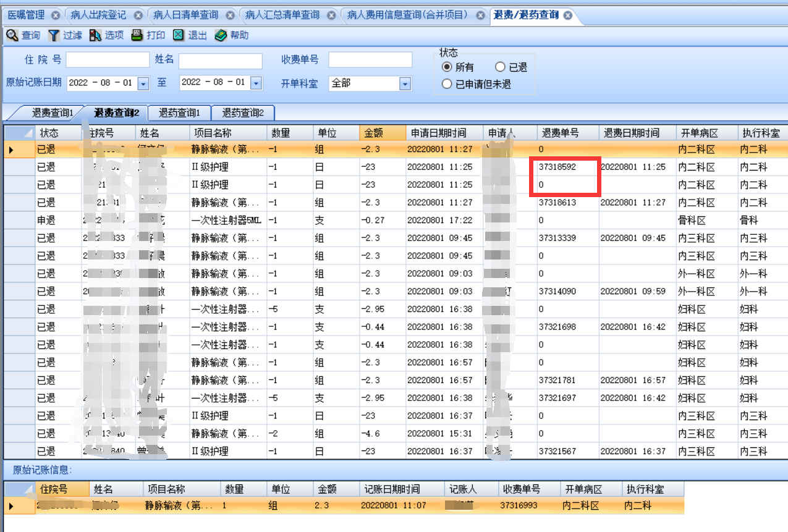Click the select-all corner cell of refund table
This screenshot has height=532, width=788.
pos(20,133)
